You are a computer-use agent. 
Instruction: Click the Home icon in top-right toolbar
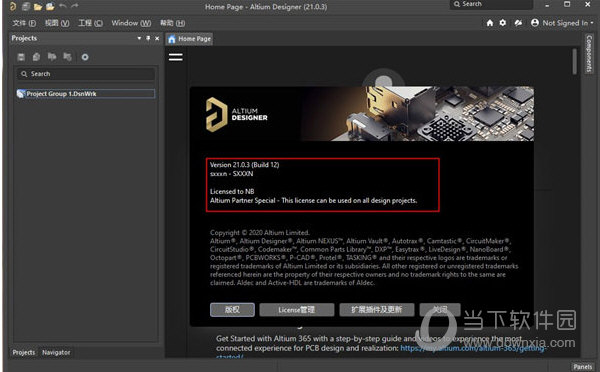tap(490, 23)
